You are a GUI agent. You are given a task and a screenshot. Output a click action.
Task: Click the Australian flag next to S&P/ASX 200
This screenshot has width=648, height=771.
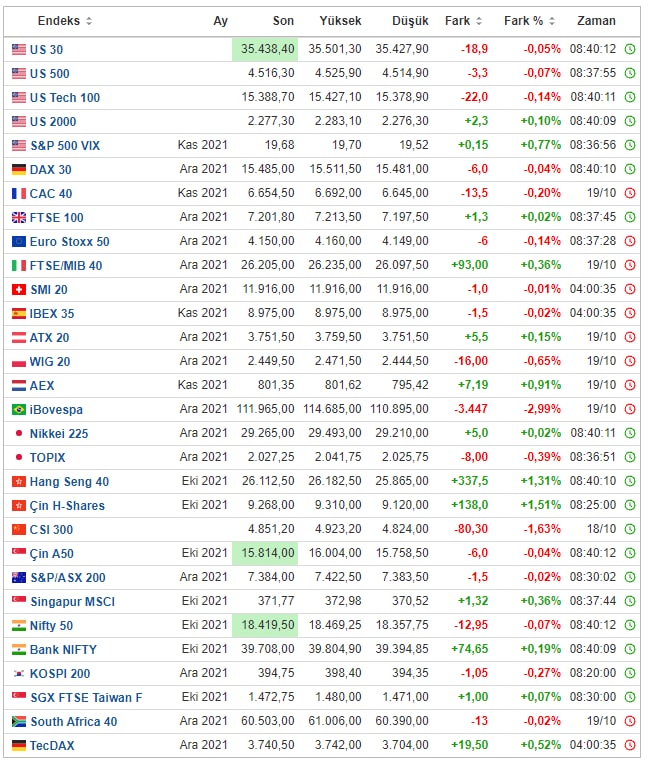[x=19, y=578]
